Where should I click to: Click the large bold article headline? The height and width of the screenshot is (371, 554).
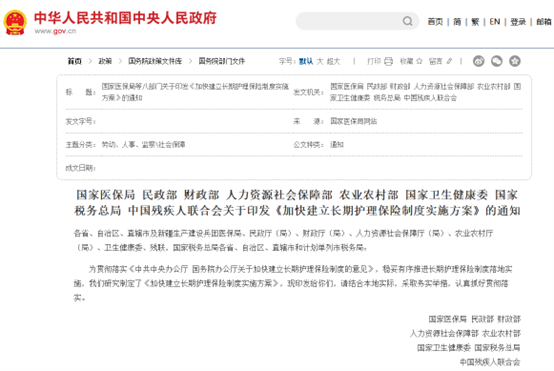297,202
